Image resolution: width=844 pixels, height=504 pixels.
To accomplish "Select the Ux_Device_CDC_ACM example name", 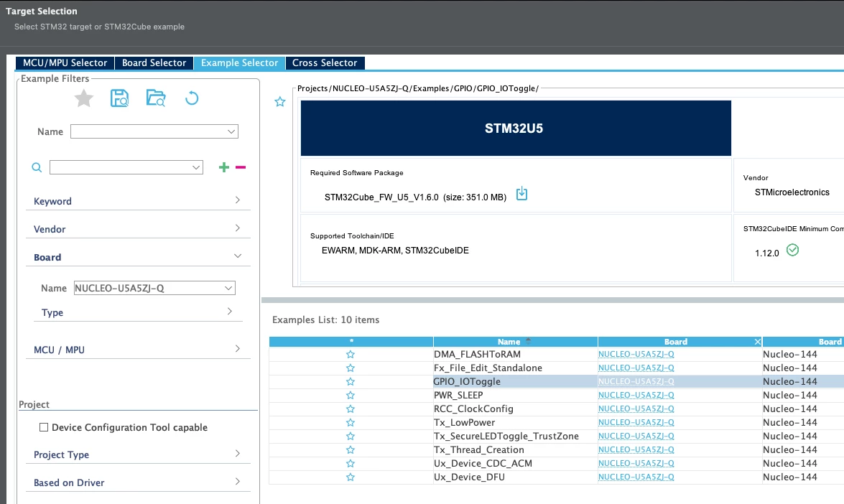I will tap(483, 463).
